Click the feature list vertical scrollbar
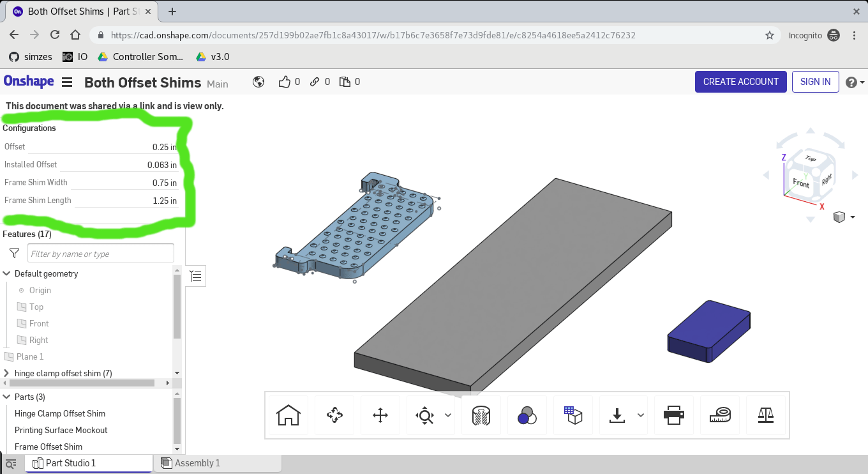The height and width of the screenshot is (474, 868). [177, 307]
